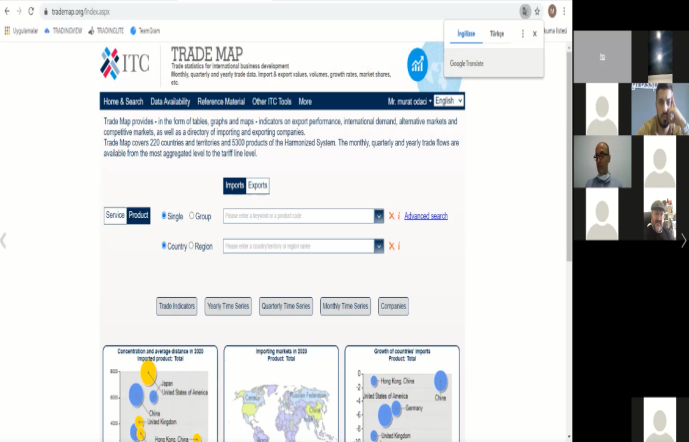
Task: Open TRADINGVIEW bookmark
Action: tap(63, 31)
